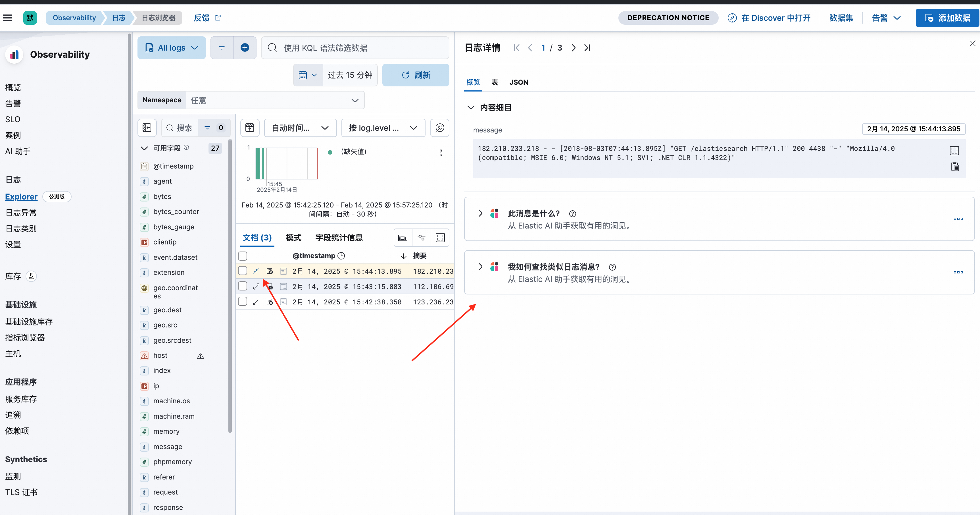
Task: Expand the message field to fullscreen
Action: (954, 150)
